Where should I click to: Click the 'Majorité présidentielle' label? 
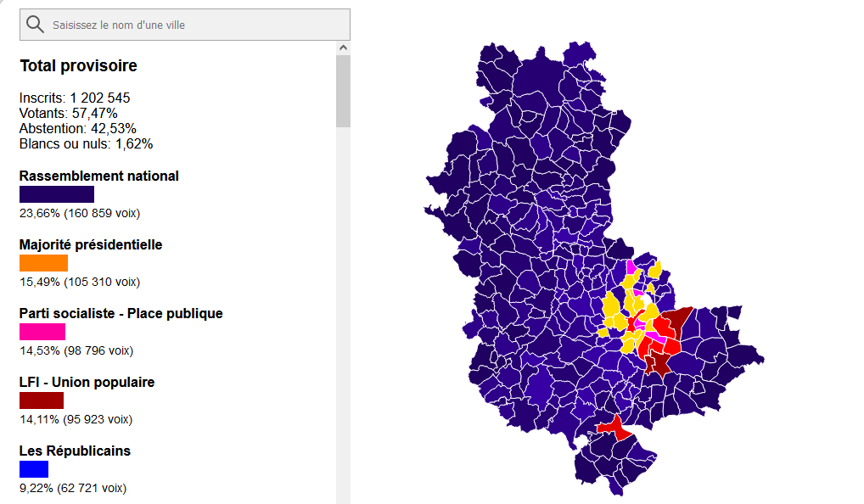pyautogui.click(x=91, y=244)
